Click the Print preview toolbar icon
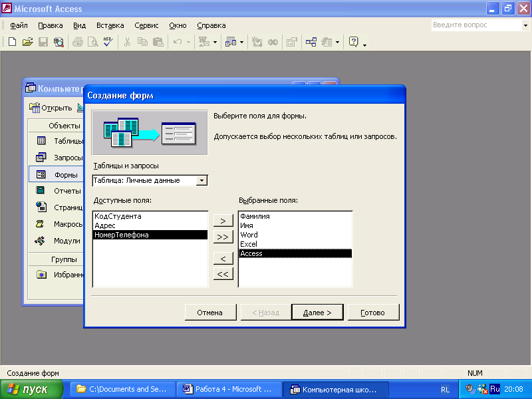This screenshot has width=532, height=399. 92,42
